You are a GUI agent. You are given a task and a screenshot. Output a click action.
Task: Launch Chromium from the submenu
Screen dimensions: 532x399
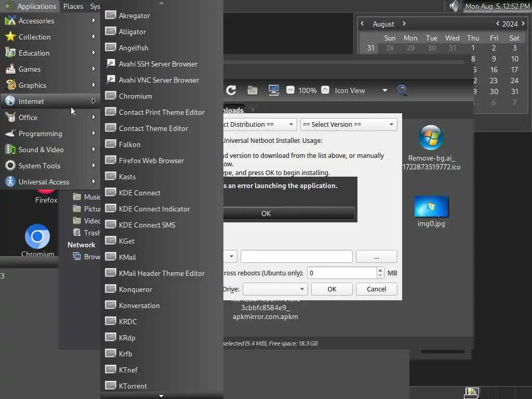162,96
